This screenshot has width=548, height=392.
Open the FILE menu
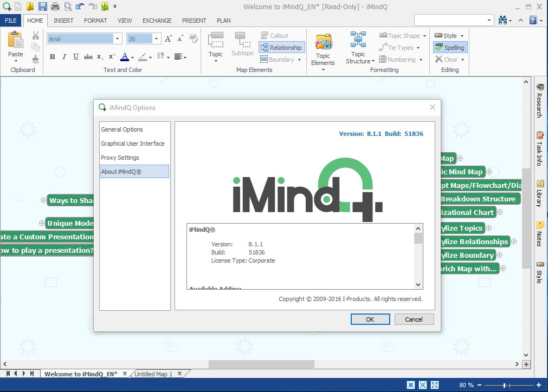point(10,21)
